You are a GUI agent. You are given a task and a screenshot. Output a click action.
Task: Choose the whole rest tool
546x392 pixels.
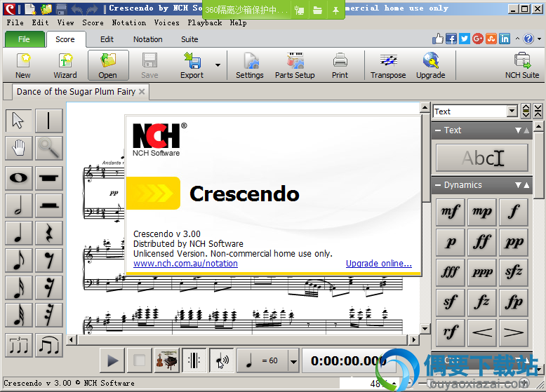tap(48, 178)
